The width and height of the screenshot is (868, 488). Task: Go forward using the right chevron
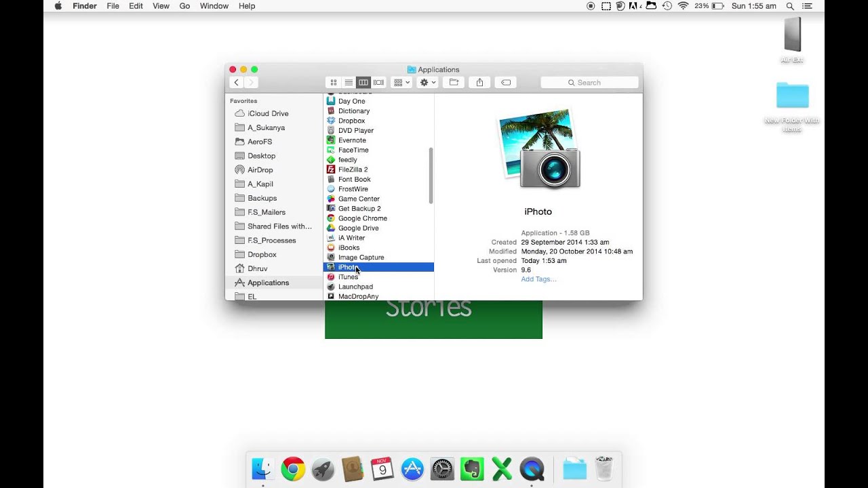tap(251, 83)
